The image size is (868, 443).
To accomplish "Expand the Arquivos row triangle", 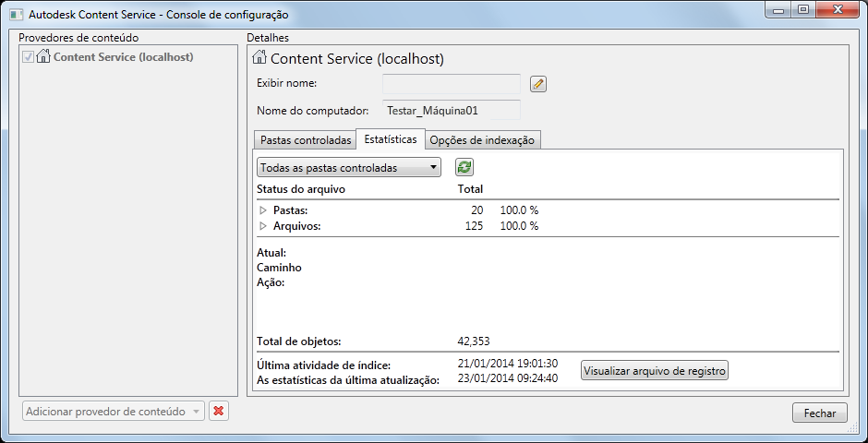I will pyautogui.click(x=263, y=225).
